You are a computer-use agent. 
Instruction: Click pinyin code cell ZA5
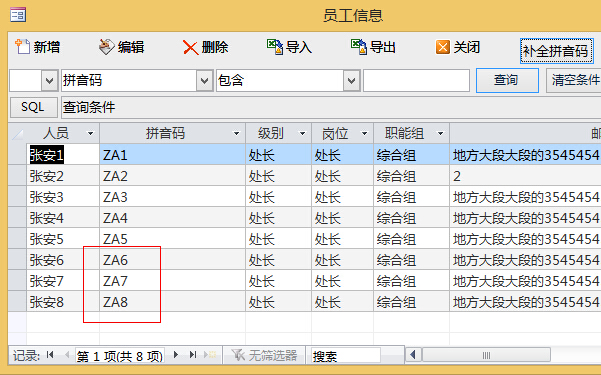coord(172,239)
